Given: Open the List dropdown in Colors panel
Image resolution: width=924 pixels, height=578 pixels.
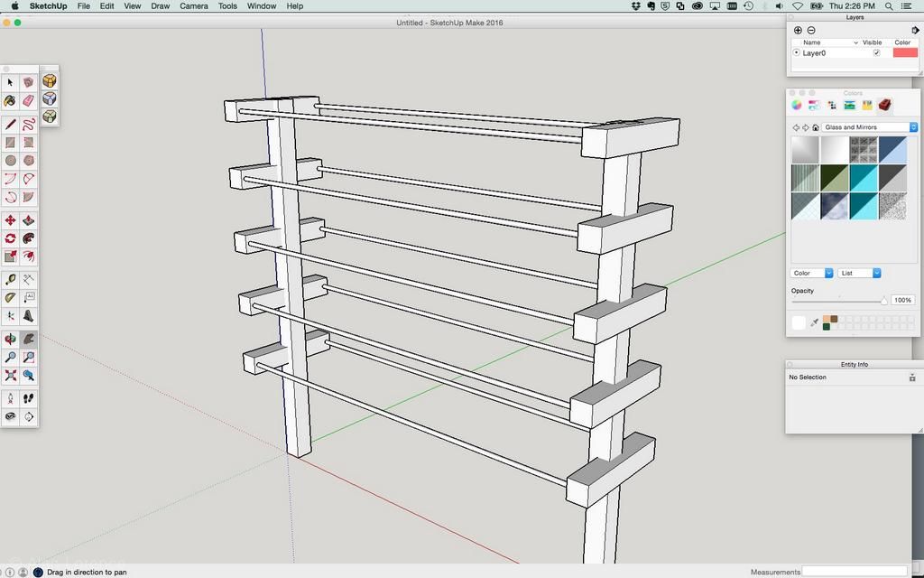Looking at the screenshot, I should 859,273.
